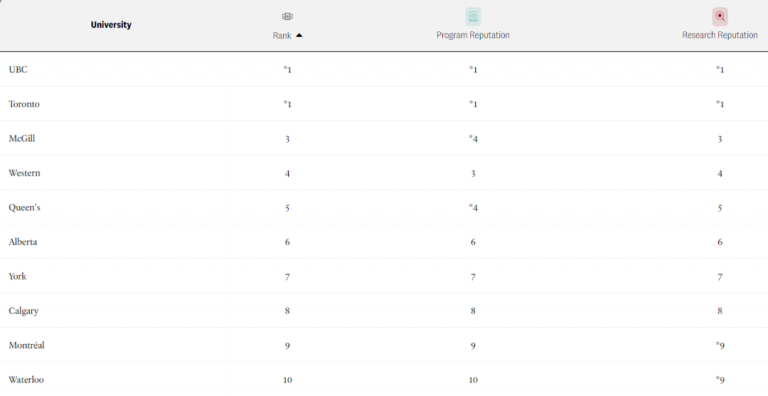Sort by Research Reputation header
This screenshot has width=768, height=396.
pyautogui.click(x=720, y=35)
